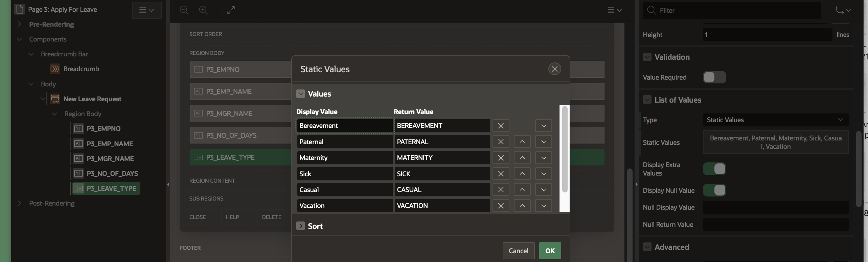Select P3_LEAVE_TYPE in the page tree
The image size is (868, 262).
pos(111,188)
